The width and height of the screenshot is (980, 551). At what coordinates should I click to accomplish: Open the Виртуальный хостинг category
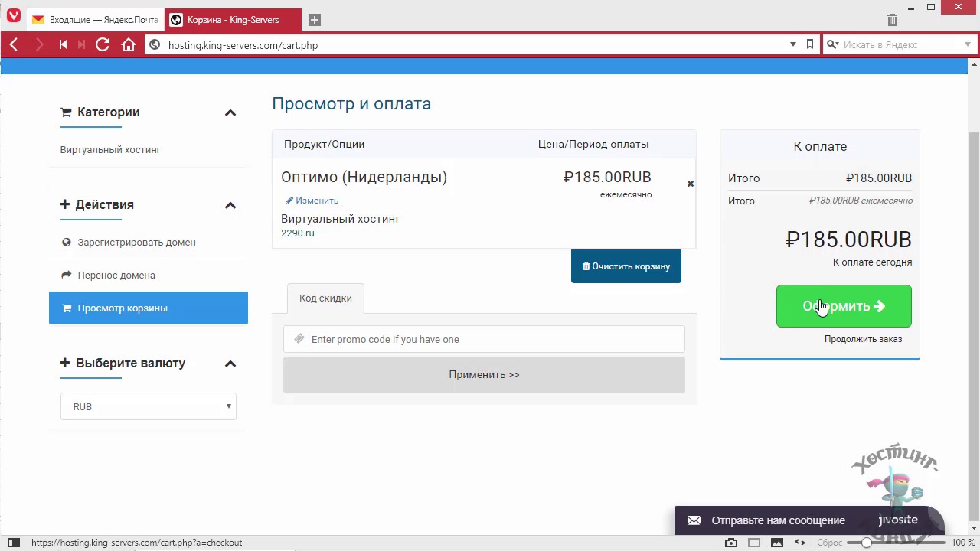pyautogui.click(x=110, y=150)
